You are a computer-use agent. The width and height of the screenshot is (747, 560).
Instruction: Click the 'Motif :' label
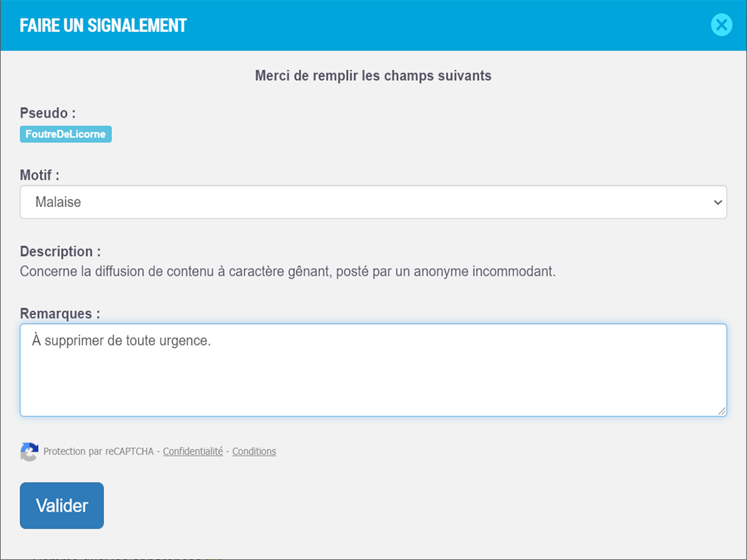[x=39, y=175]
